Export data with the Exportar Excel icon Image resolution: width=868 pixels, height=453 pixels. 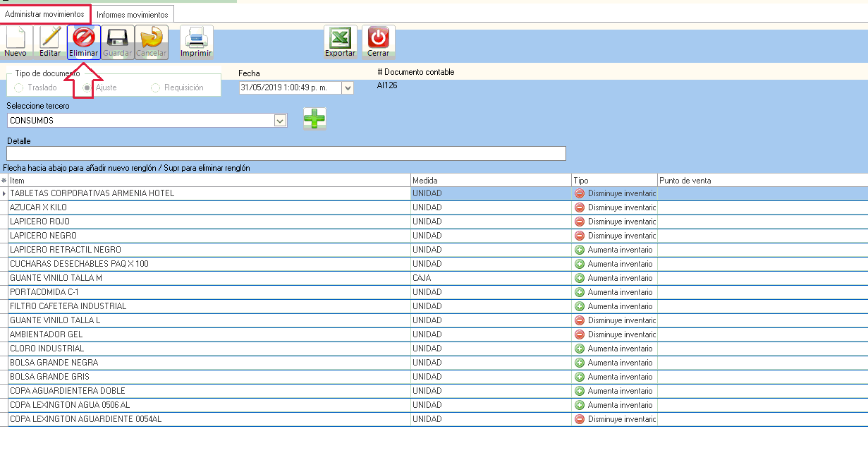[x=340, y=42]
